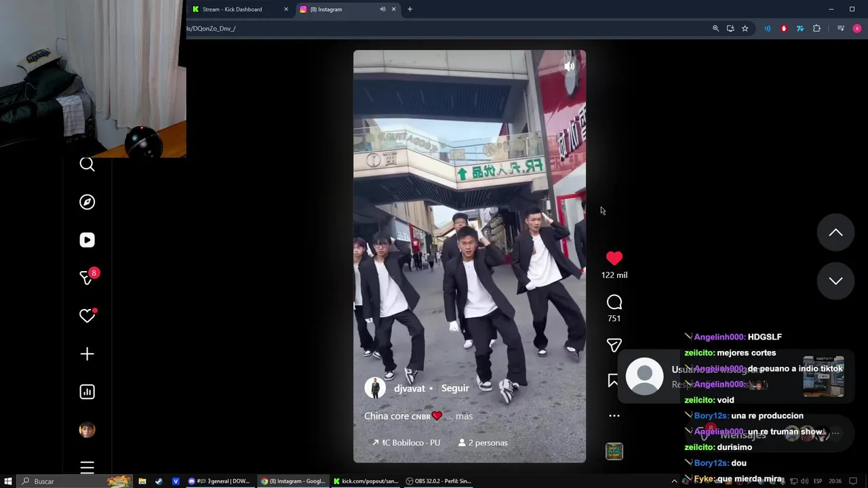Open the media controls music icon

coord(841,28)
